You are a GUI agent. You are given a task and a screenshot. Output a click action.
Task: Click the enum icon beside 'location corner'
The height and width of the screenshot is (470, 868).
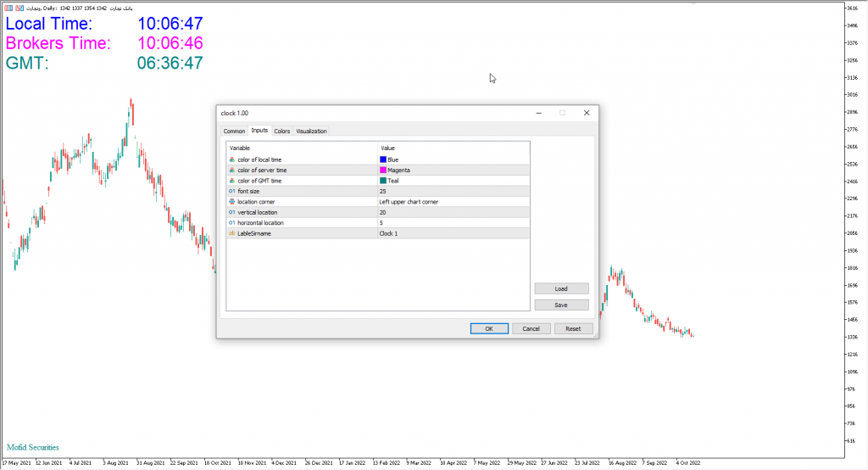tap(232, 202)
